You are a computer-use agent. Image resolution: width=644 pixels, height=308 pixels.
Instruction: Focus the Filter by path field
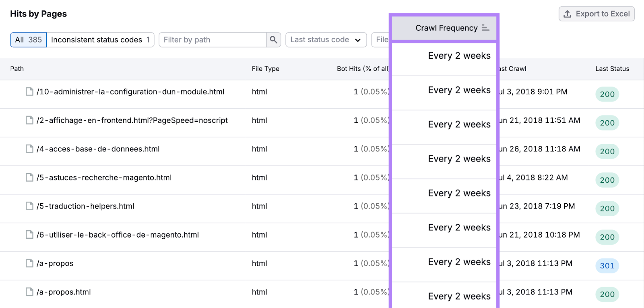pyautogui.click(x=213, y=40)
